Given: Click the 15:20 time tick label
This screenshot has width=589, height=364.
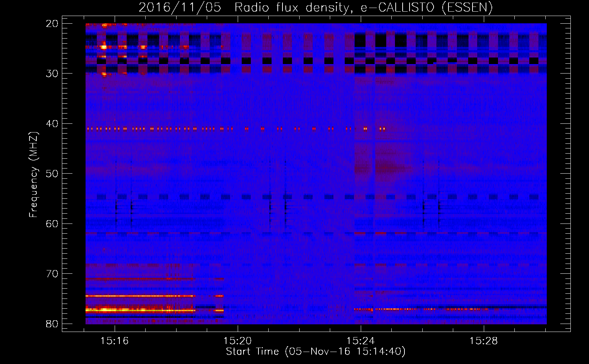Looking at the screenshot, I should coord(238,341).
